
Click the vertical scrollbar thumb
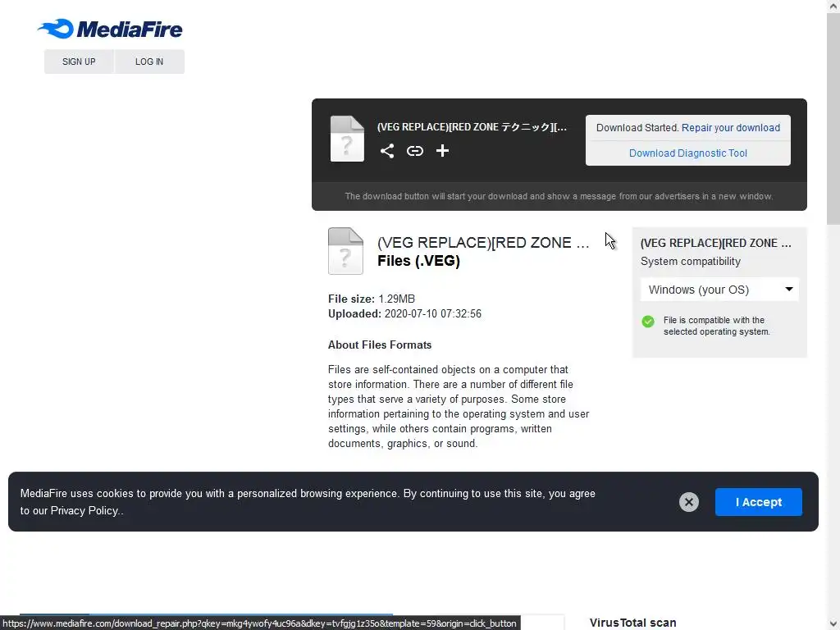(x=833, y=119)
